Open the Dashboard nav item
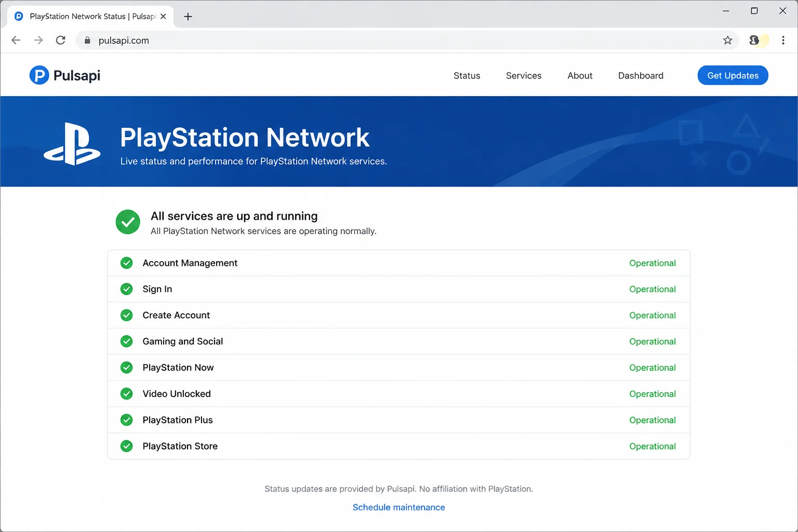798x532 pixels. point(641,75)
